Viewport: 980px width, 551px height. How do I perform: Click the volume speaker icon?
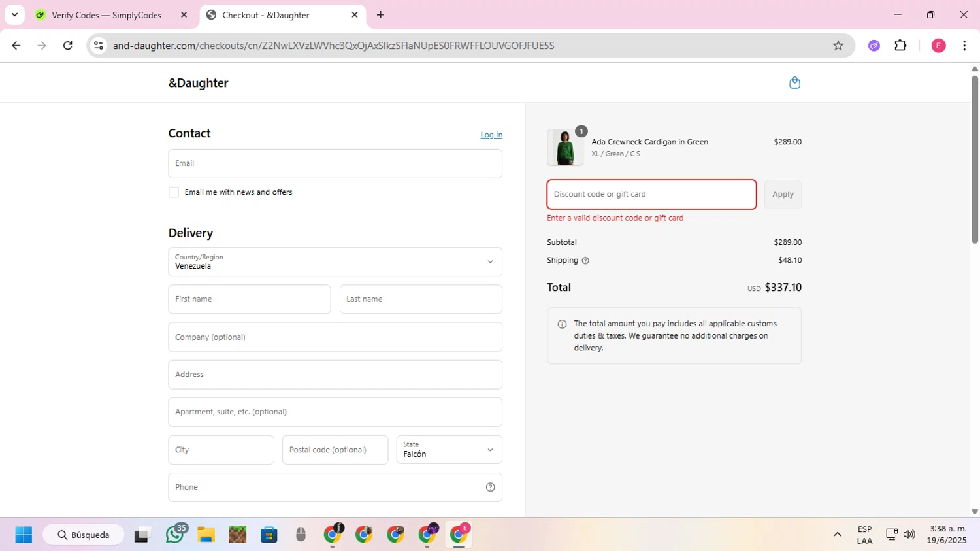[x=909, y=535]
